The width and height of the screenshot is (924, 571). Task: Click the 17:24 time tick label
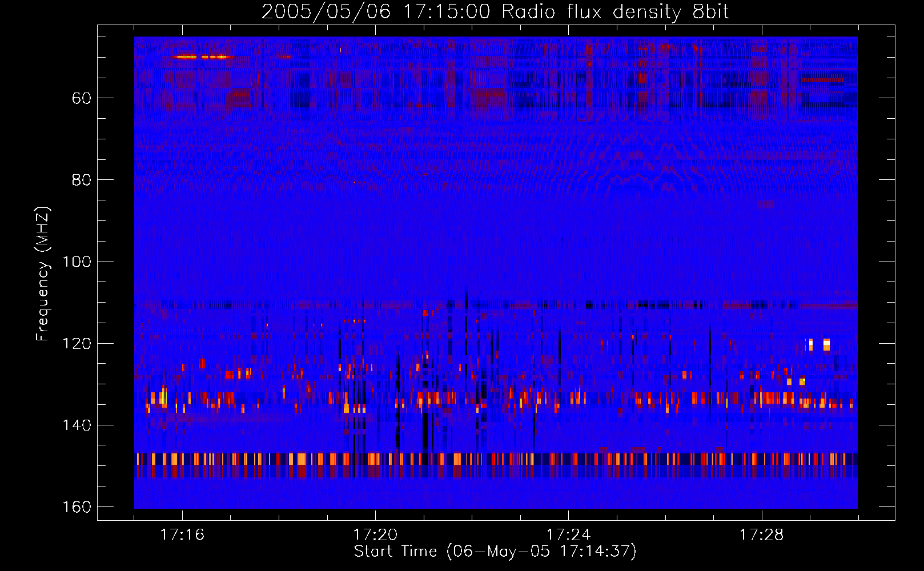point(568,534)
